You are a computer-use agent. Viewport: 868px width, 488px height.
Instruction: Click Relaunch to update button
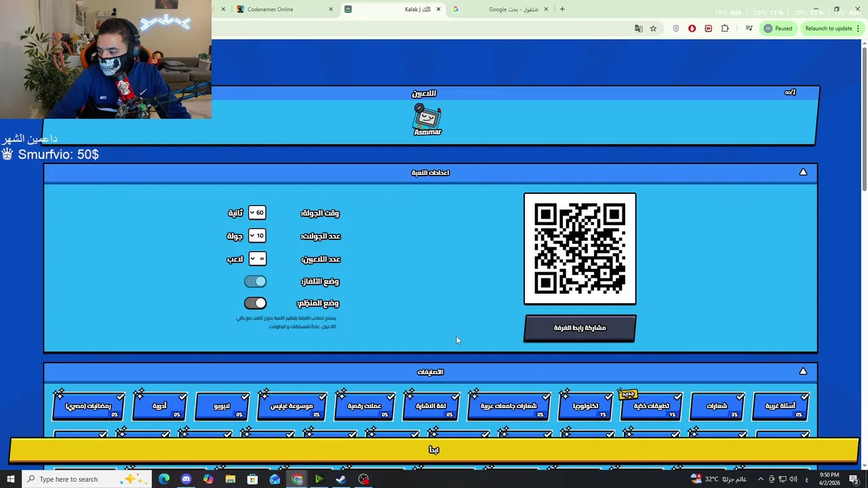(831, 28)
